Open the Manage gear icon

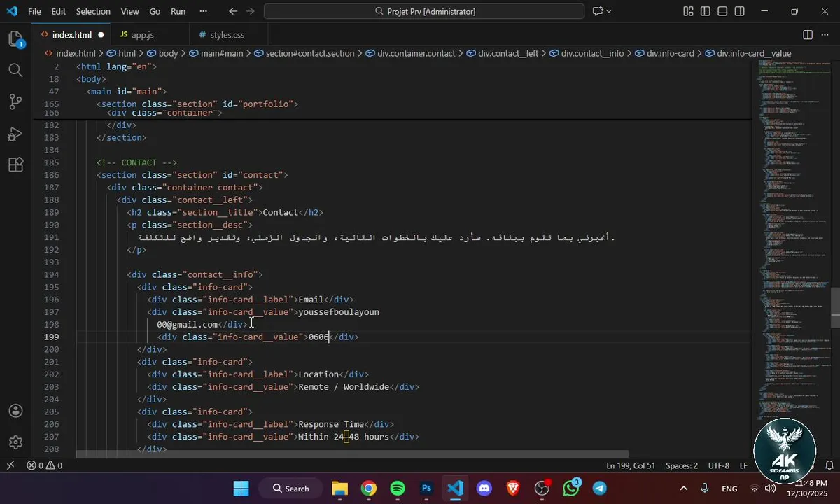(x=15, y=442)
